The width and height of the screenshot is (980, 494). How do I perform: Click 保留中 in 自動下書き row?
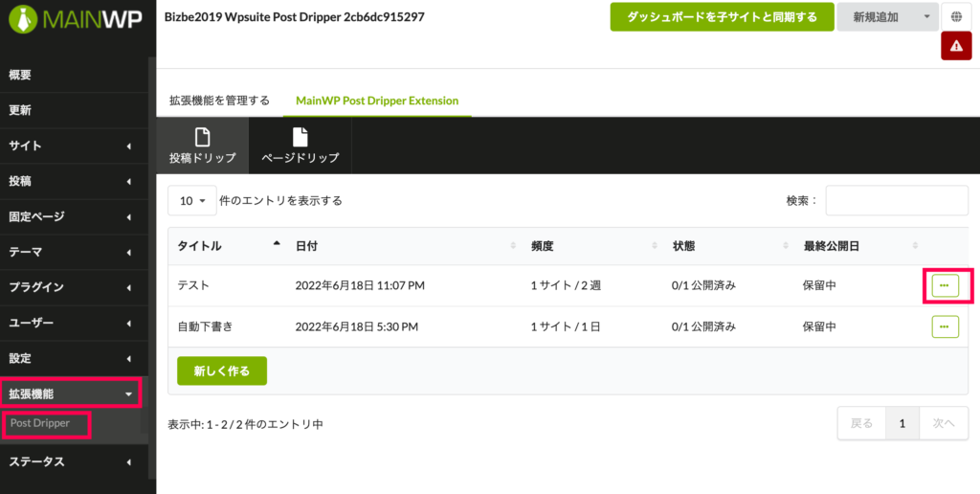819,326
